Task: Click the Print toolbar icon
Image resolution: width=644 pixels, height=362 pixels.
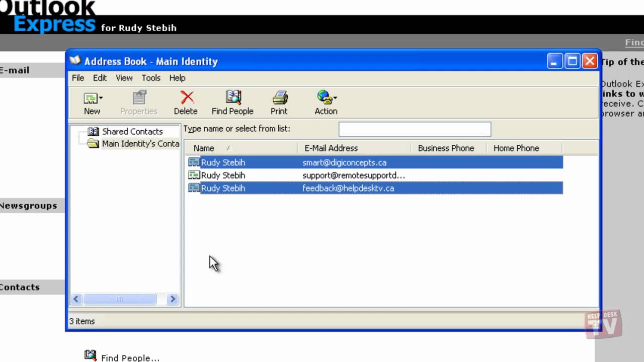Action: 280,97
